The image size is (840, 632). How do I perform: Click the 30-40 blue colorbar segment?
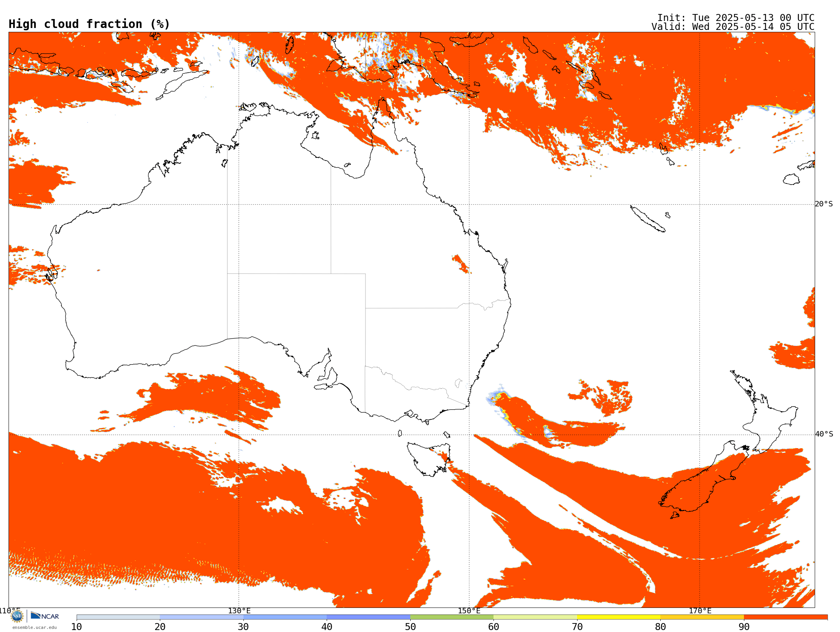click(x=285, y=617)
